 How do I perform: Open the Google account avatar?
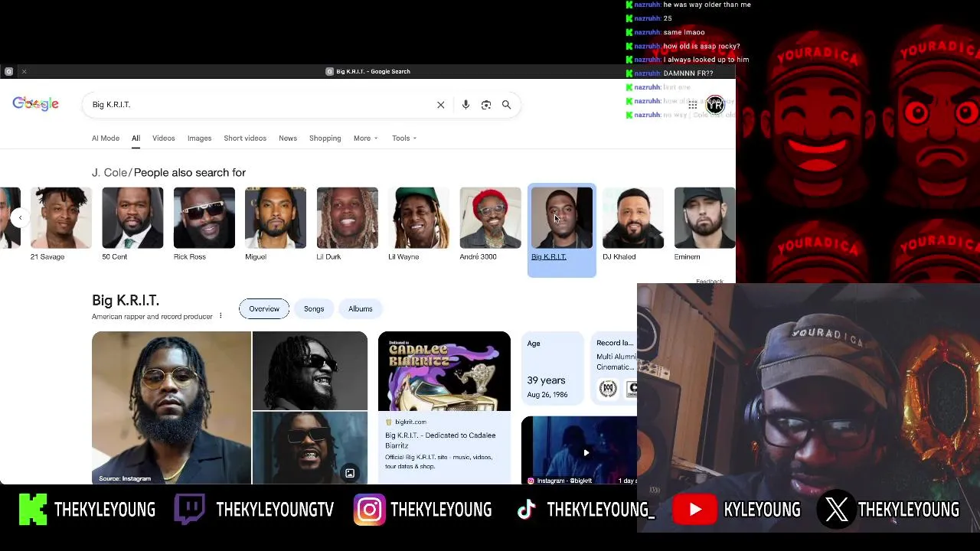pyautogui.click(x=714, y=105)
